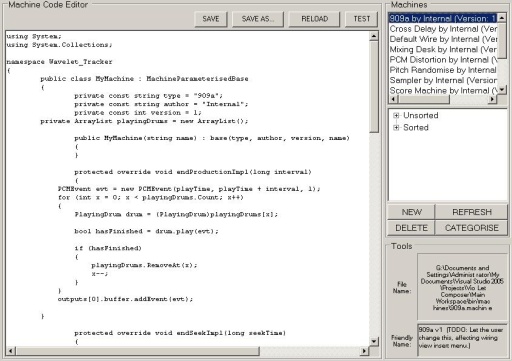Pick Sampler by Internal in list

(x=443, y=80)
